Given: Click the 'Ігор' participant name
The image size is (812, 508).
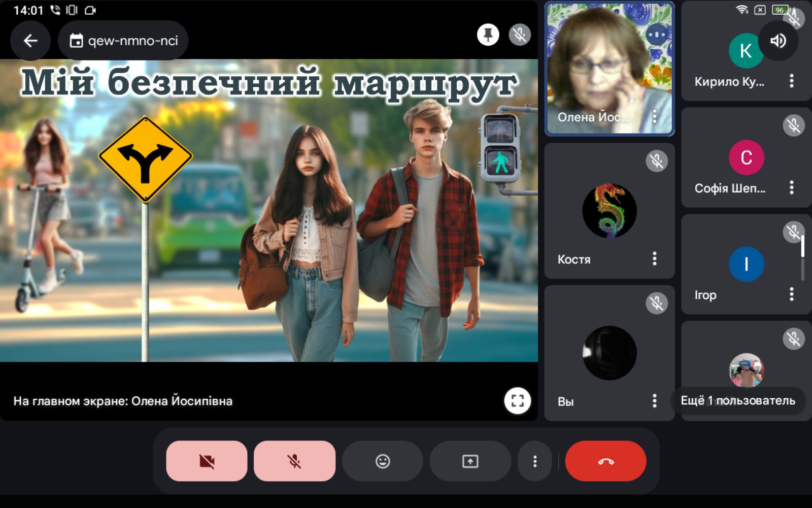Looking at the screenshot, I should point(705,295).
